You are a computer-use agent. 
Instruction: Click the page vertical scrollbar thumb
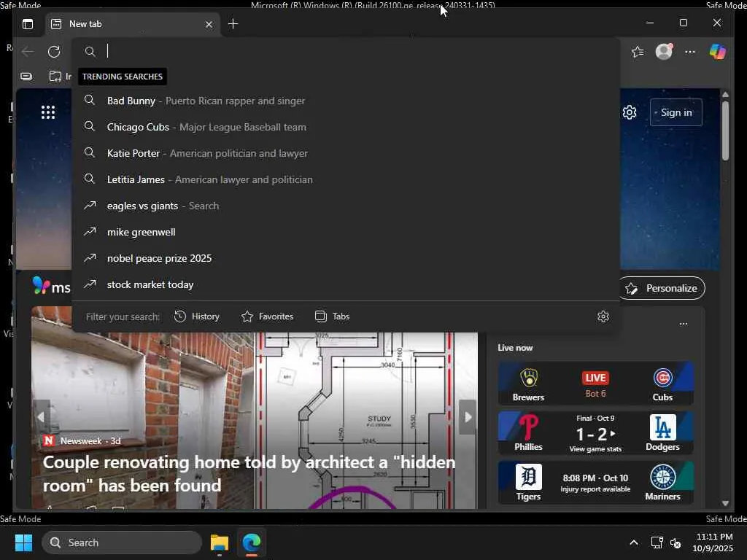(x=725, y=131)
